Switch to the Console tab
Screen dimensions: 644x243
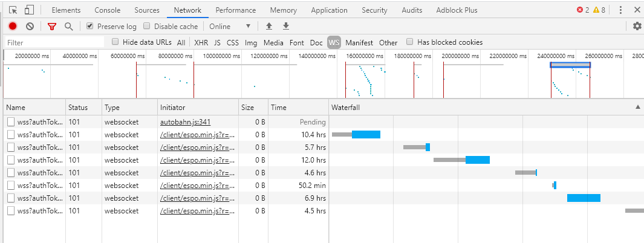coord(107,10)
